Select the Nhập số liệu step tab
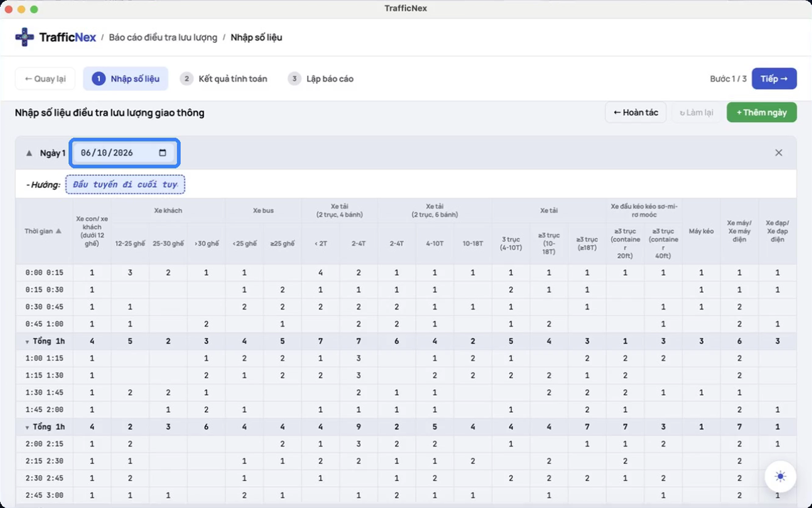Screen dimensions: 812x508 coord(126,79)
